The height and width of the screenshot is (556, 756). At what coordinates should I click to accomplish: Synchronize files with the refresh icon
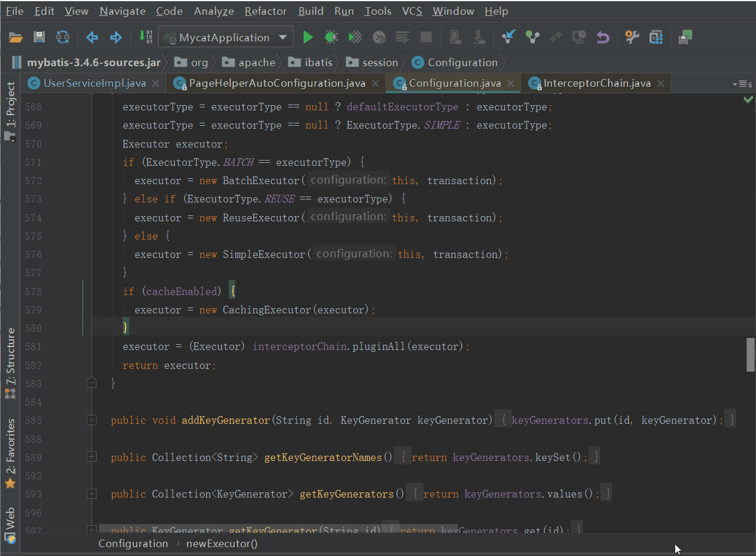coord(63,38)
